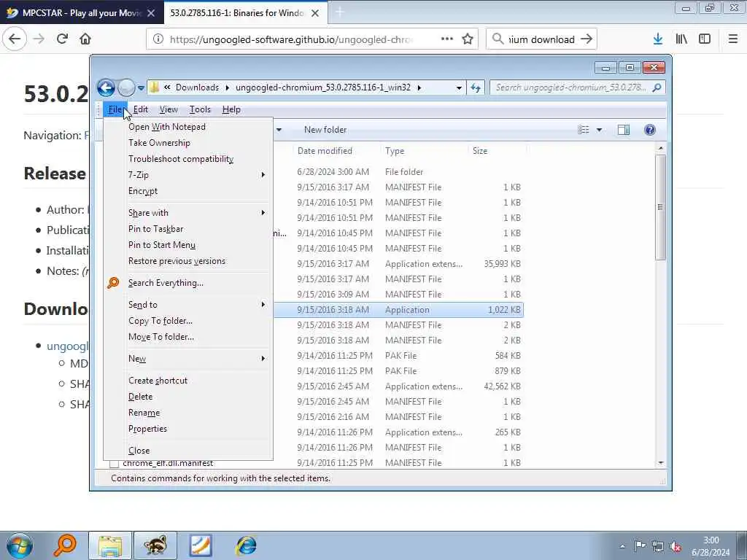Show the Explorer preview pane
Screen dimensions: 747x560
[623, 130]
